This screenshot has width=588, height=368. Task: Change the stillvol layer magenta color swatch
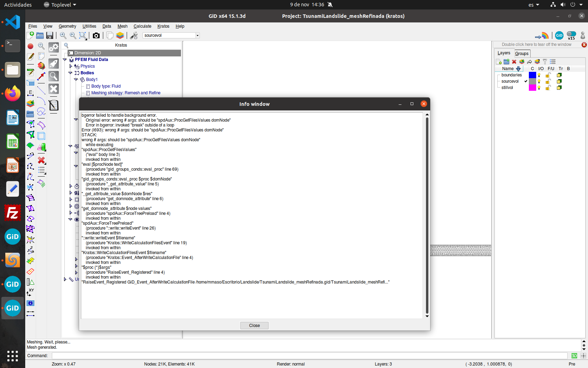pyautogui.click(x=532, y=88)
